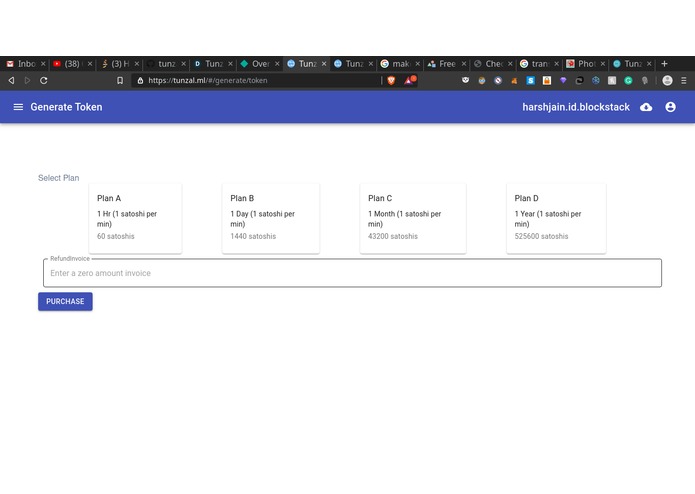Click the green Grammarly extension icon
The image size is (695, 494).
point(628,80)
